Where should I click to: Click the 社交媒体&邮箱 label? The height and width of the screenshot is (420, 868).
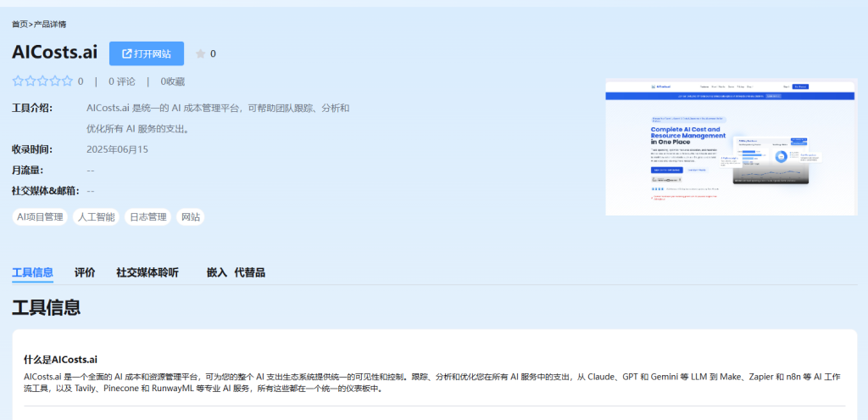[46, 191]
